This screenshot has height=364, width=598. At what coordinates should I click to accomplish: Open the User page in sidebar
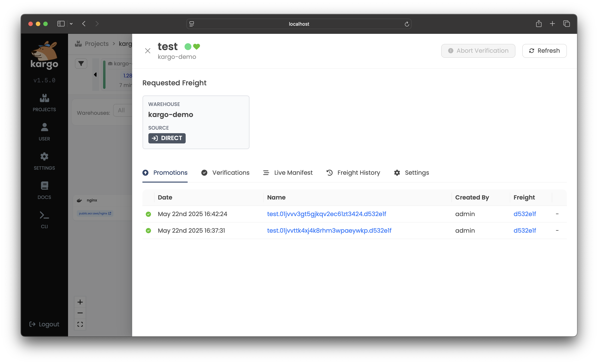coord(44,132)
